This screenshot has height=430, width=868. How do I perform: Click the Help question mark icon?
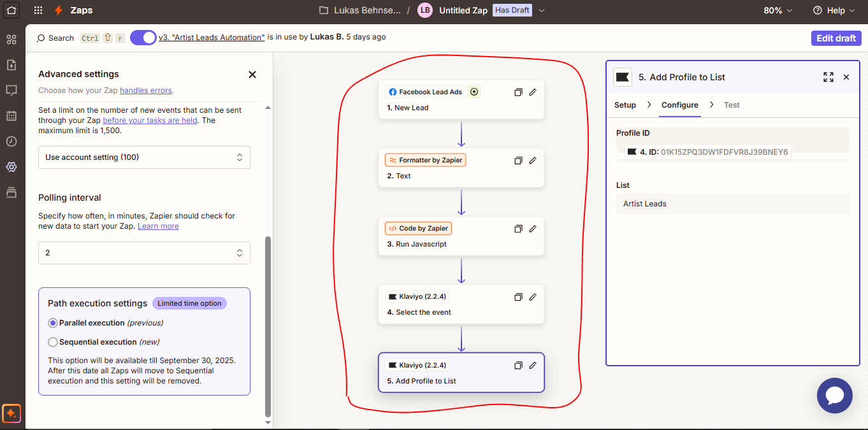coord(818,10)
